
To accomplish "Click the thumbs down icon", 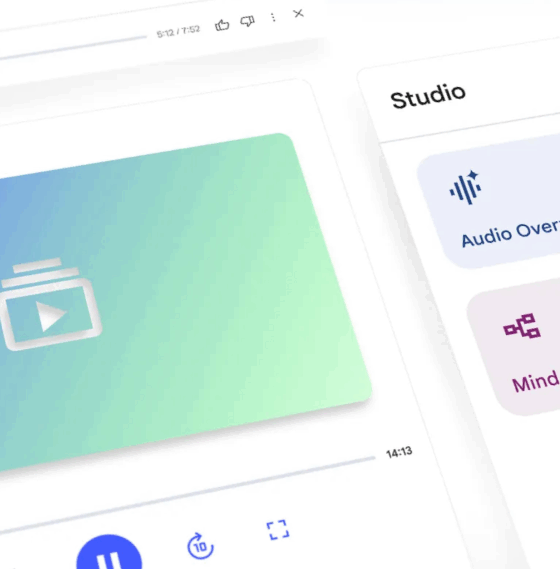I will (248, 21).
